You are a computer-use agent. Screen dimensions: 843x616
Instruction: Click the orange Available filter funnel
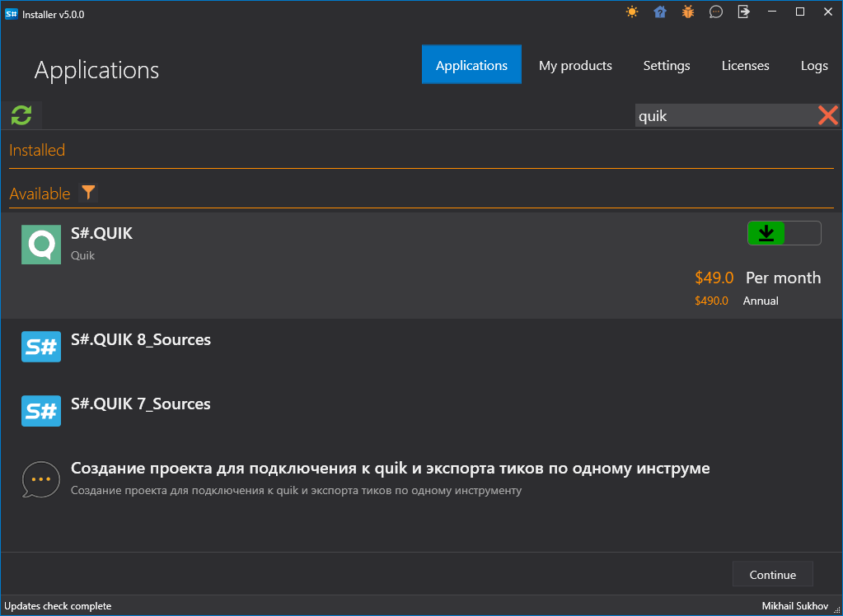(x=88, y=192)
